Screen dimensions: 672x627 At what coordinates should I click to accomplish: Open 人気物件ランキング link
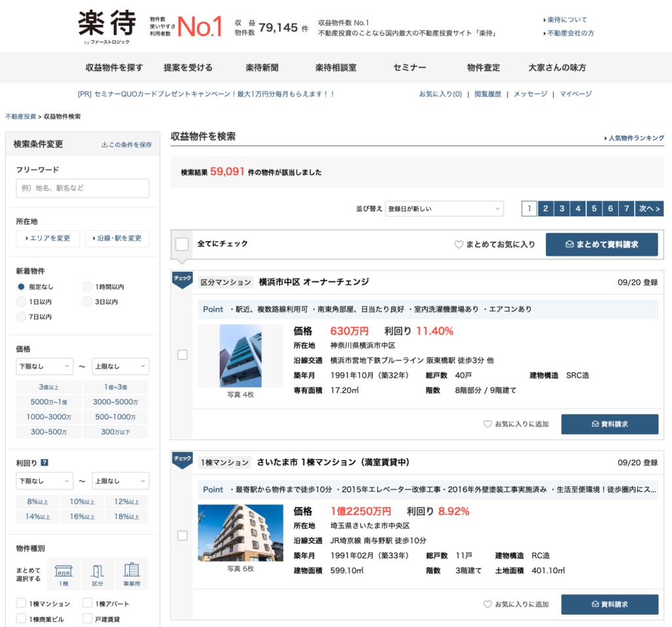coord(635,138)
